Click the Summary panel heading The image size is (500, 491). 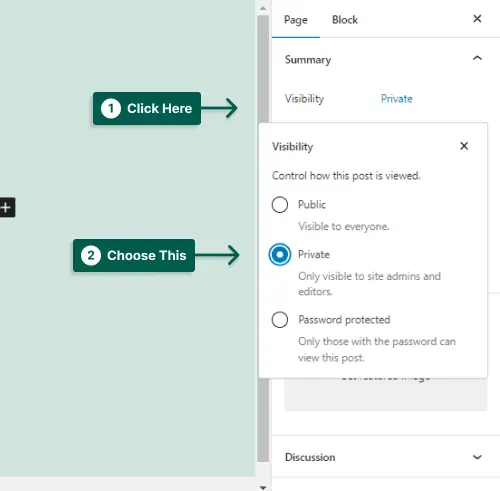308,60
